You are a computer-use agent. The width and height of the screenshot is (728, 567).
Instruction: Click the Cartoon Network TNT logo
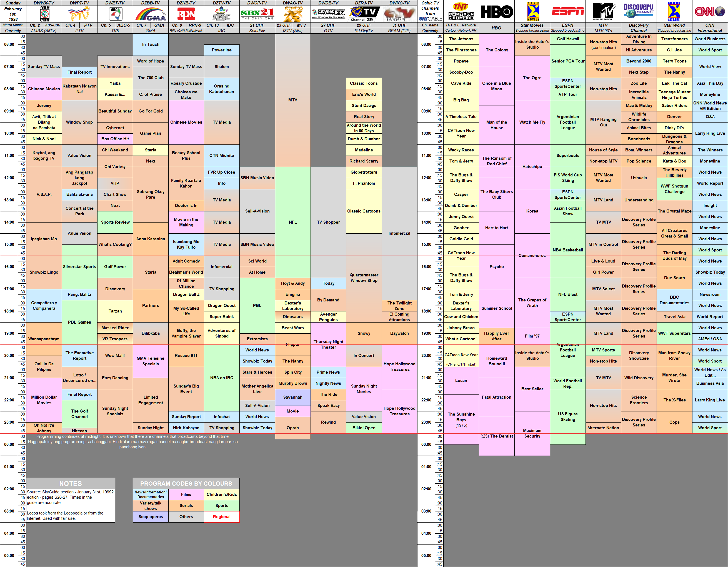[461, 12]
